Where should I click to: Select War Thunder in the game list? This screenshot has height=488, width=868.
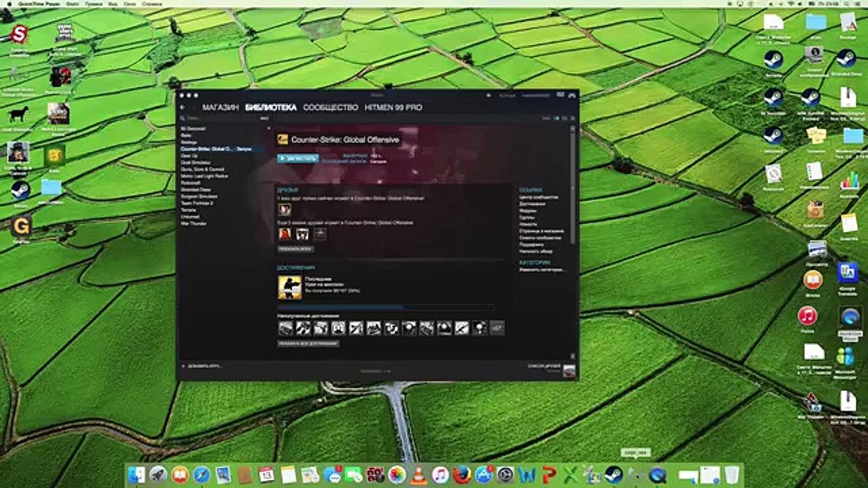[x=193, y=223]
